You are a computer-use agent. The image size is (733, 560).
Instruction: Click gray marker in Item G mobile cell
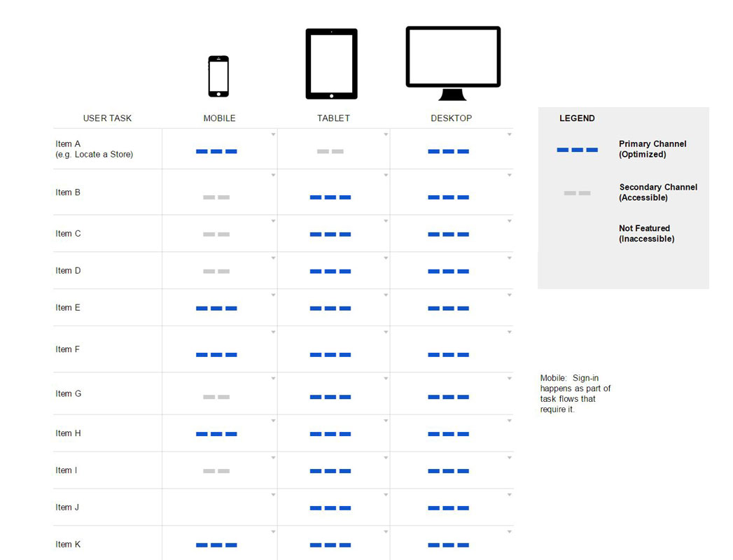pyautogui.click(x=216, y=397)
